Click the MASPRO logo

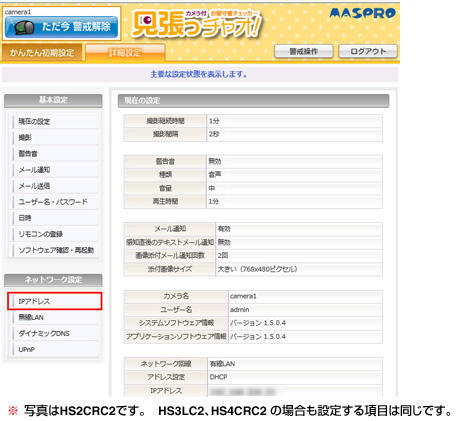[362, 13]
